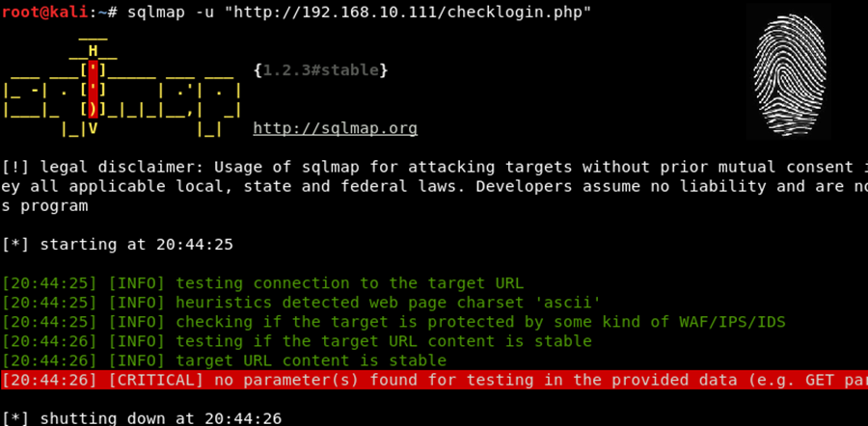The width and height of the screenshot is (868, 426).
Task: Click the [*] marker before 'shutting down'
Action: [15, 418]
